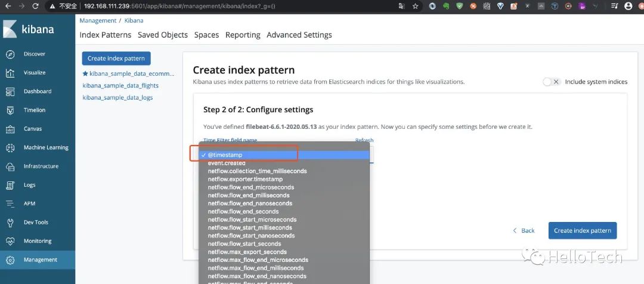This screenshot has height=284, width=644.
Task: Open Canvas icon in sidebar
Action: coord(10,129)
